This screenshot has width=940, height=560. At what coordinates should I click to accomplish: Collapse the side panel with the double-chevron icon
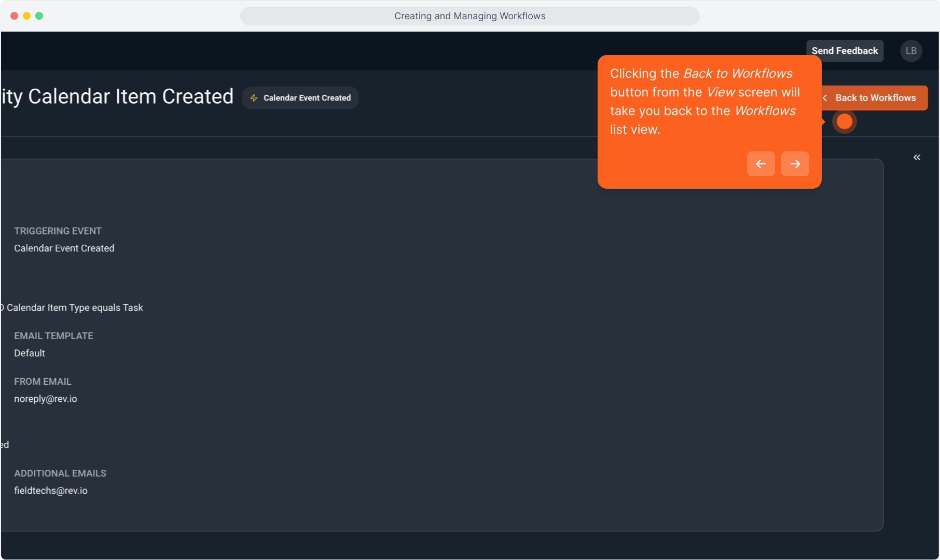point(917,157)
